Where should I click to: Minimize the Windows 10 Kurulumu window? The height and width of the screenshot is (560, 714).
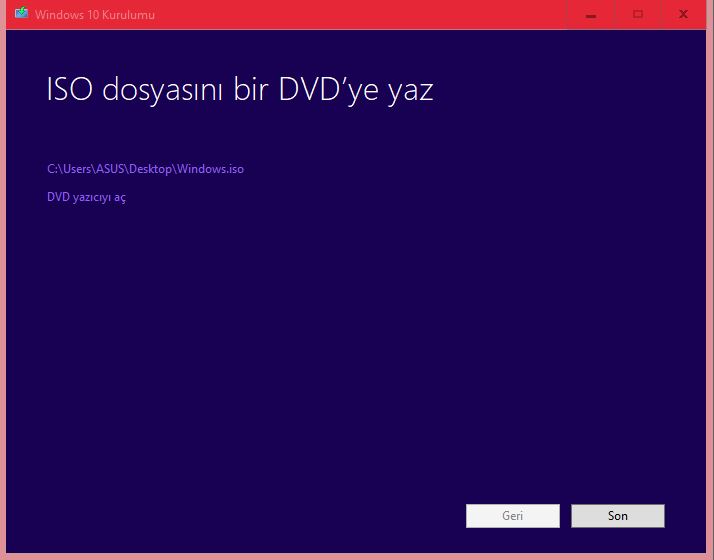(591, 15)
